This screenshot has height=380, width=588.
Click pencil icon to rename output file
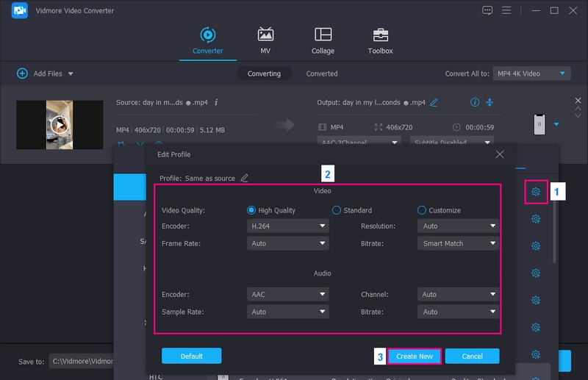click(434, 102)
